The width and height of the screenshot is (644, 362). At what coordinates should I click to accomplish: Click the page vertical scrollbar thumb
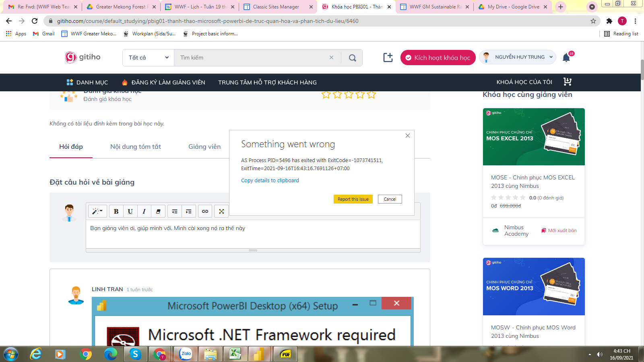point(642,70)
